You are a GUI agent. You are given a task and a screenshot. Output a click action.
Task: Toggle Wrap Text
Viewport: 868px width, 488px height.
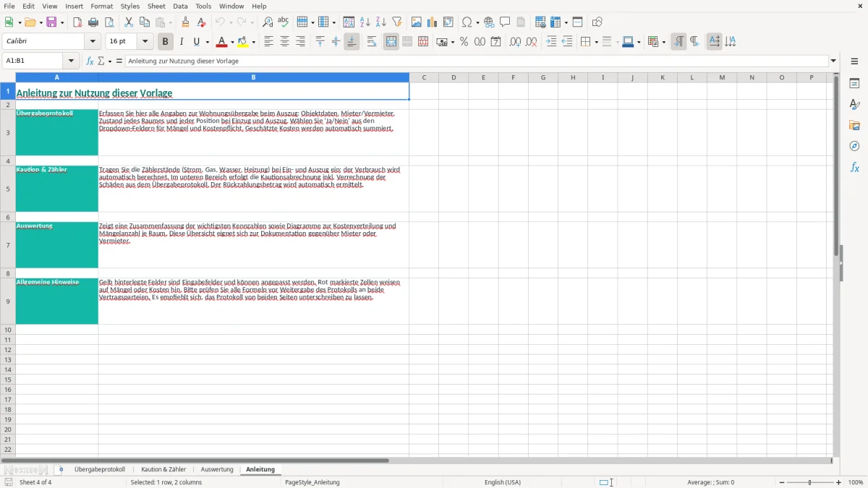pyautogui.click(x=372, y=42)
